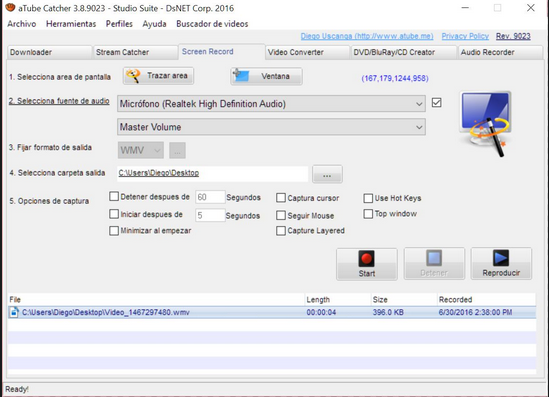Click the Detener stop button
The image size is (549, 397).
pos(434,264)
